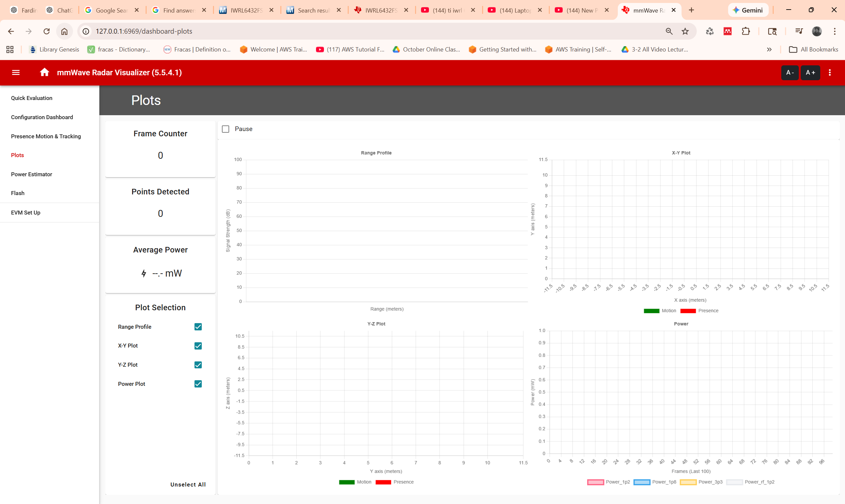
Task: Open the hamburger navigation menu
Action: [x=16, y=72]
